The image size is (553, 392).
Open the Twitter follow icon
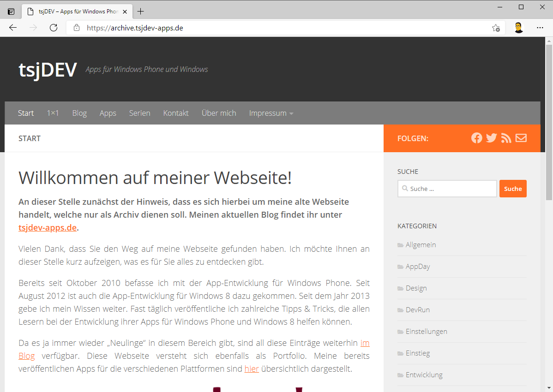pos(491,138)
